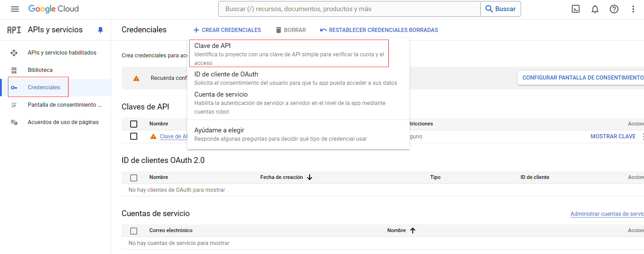Click the APIs y servicios habilitados icon

14,53
